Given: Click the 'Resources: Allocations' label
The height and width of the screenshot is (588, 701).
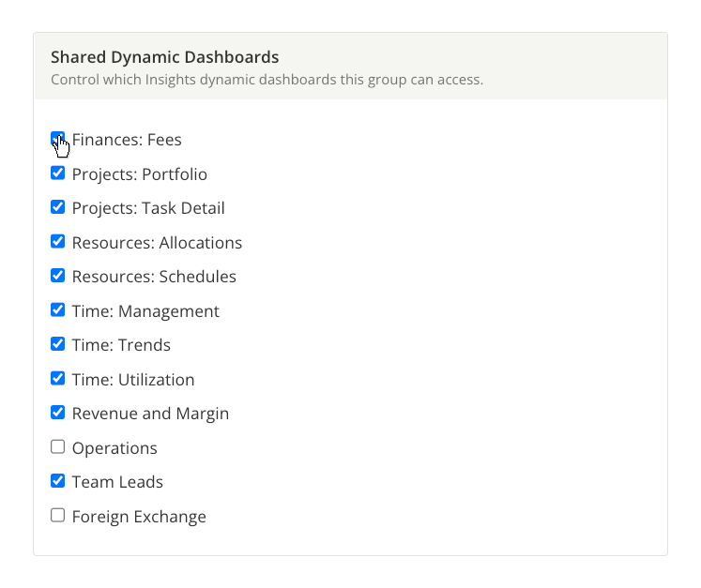Looking at the screenshot, I should tap(157, 243).
